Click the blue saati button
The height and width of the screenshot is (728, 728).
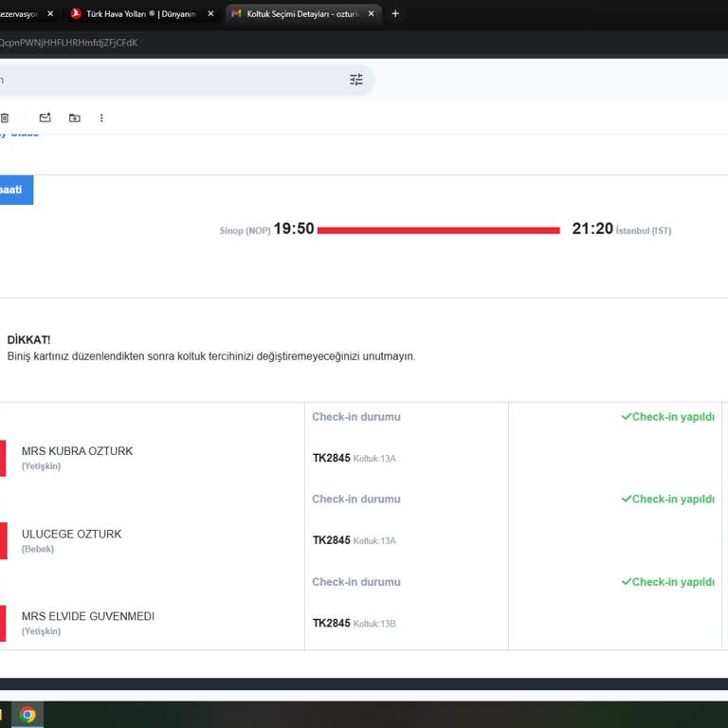(16, 190)
